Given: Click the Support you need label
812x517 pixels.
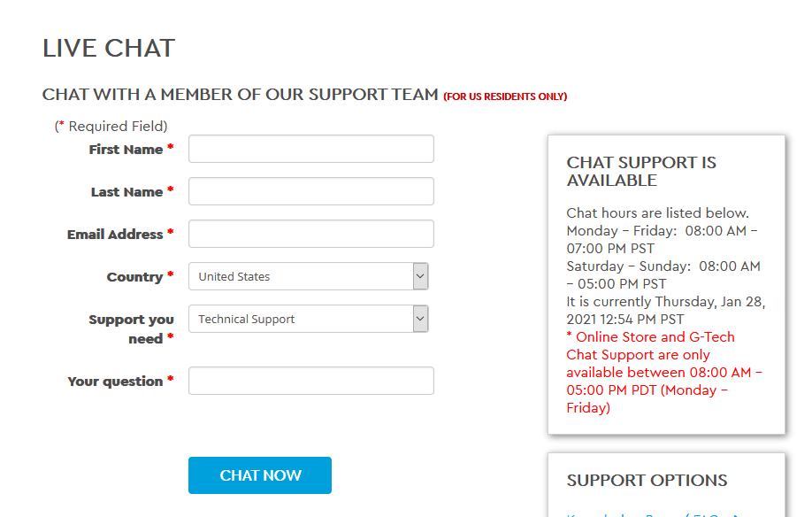Looking at the screenshot, I should click(x=131, y=329).
